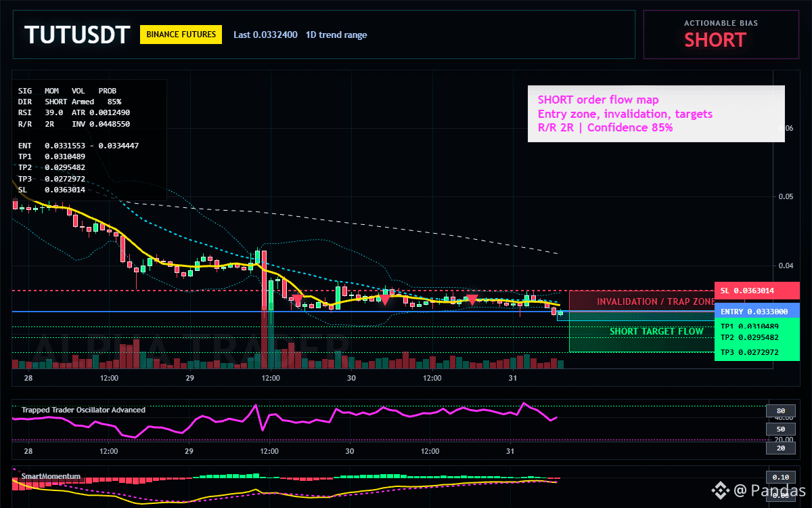
Task: Select the red SL 0.0363014 price tag
Action: click(x=757, y=291)
